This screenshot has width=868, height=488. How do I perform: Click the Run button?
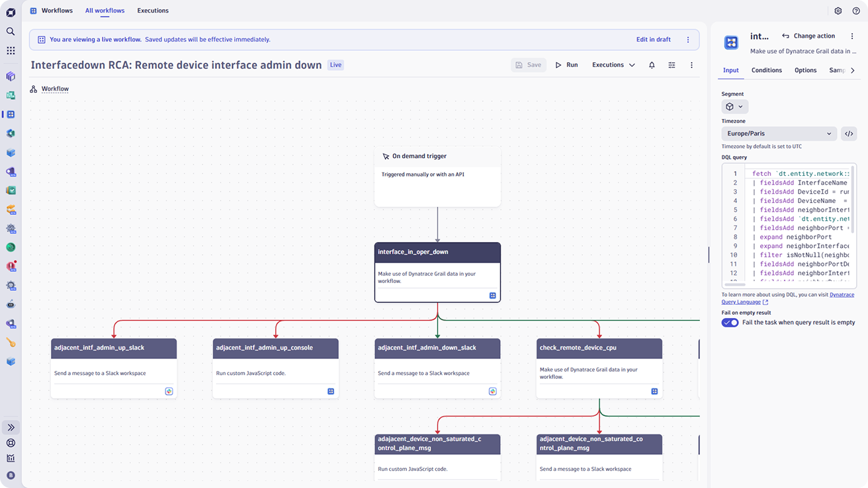(566, 65)
